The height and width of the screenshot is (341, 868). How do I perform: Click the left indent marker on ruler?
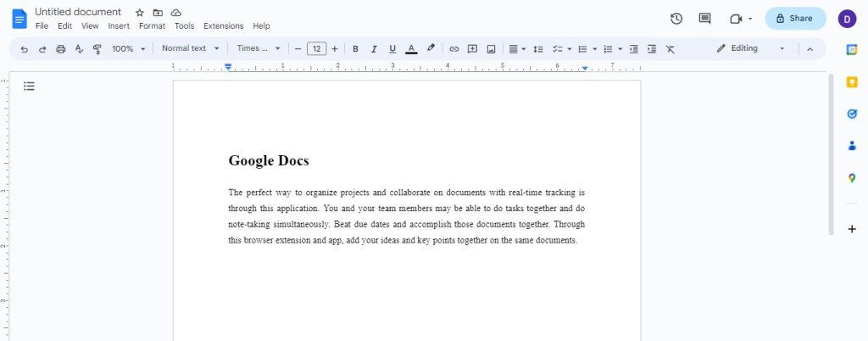tap(228, 67)
